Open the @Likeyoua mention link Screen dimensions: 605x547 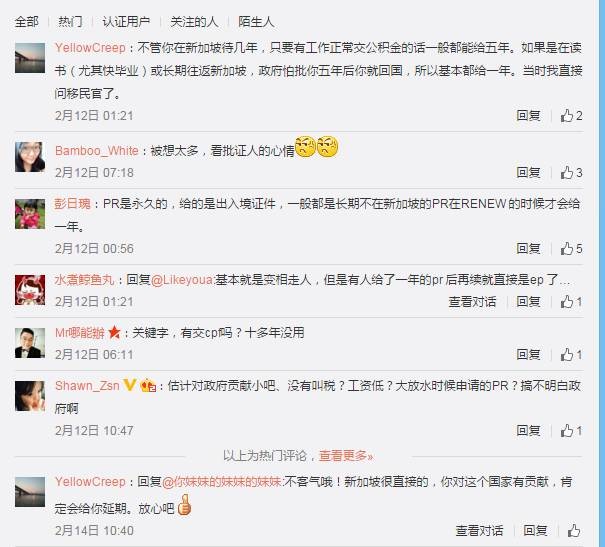coord(183,280)
